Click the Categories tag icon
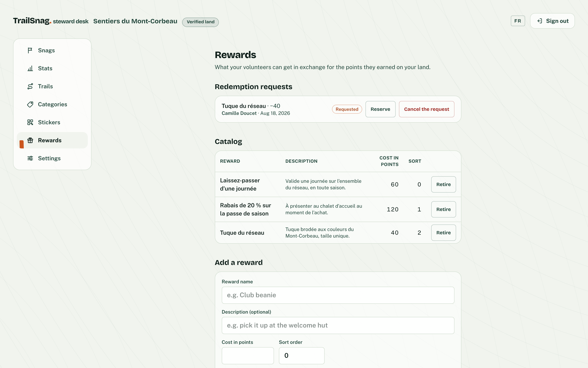588x368 pixels. [x=30, y=104]
